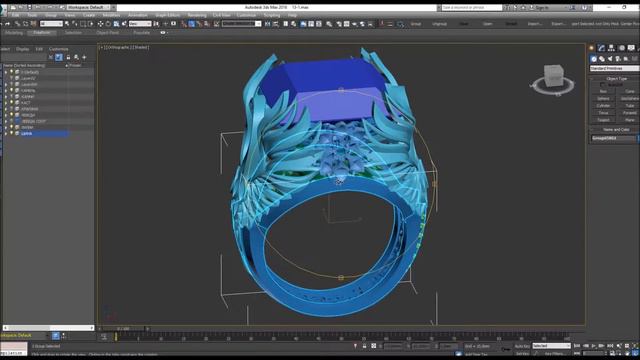Switch to Motion command panel tab

pos(622,48)
